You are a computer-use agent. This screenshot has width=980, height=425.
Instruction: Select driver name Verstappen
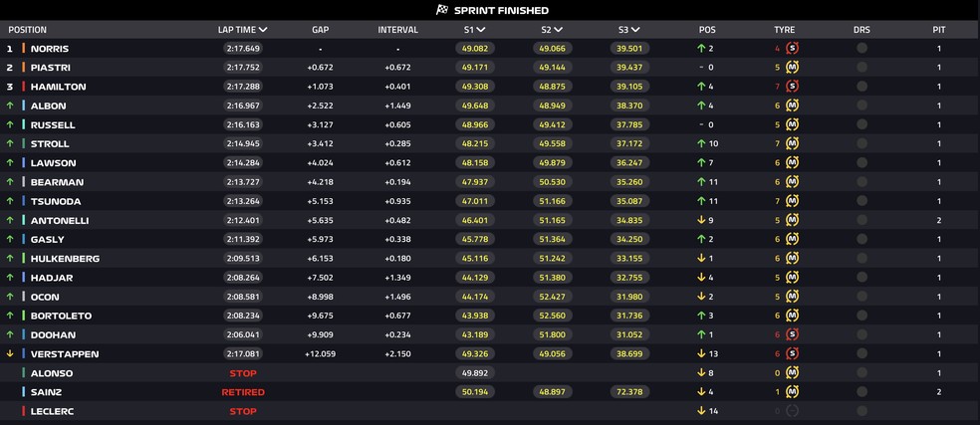[65, 353]
